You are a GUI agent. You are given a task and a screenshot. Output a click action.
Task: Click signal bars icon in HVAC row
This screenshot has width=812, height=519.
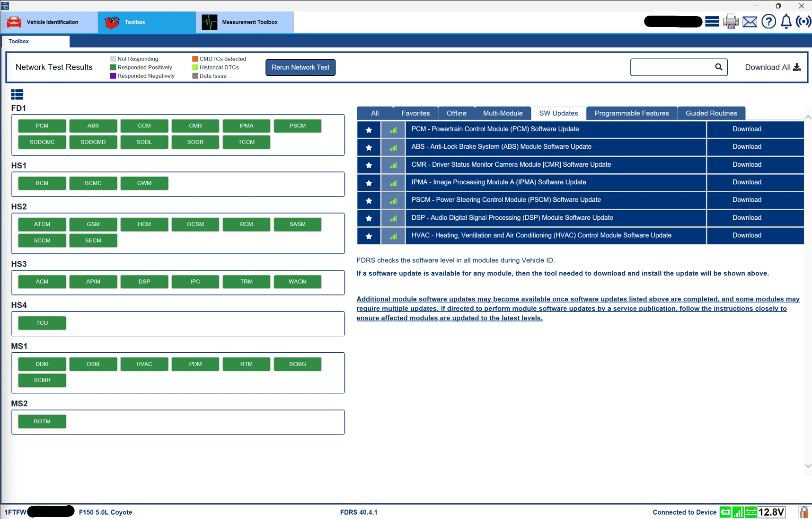pos(393,236)
